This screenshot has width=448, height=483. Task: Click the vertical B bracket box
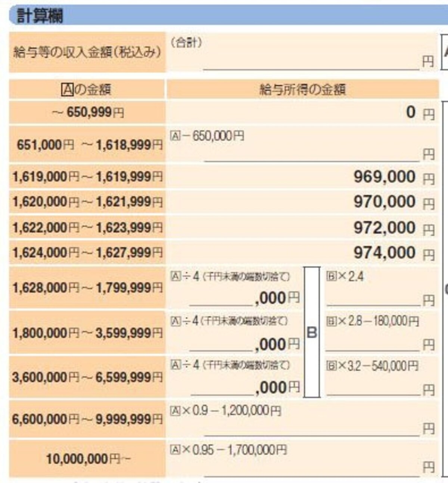312,332
